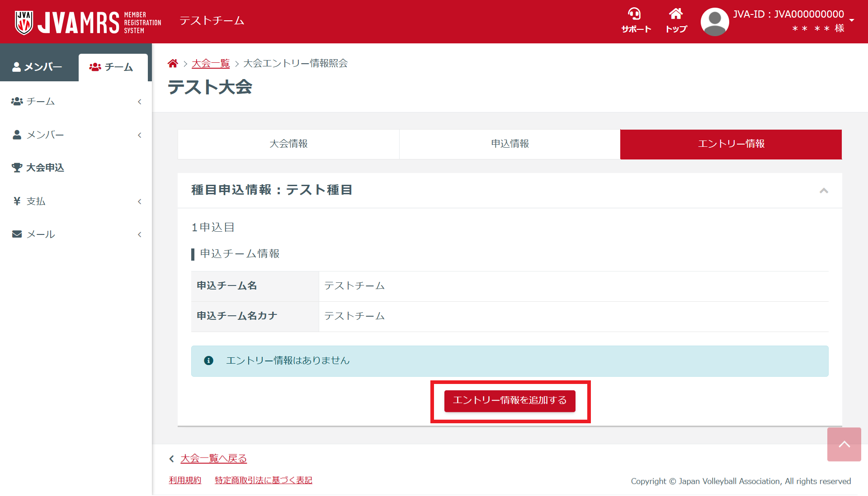
Task: Collapse the 種目申込情報 panel
Action: coord(824,190)
